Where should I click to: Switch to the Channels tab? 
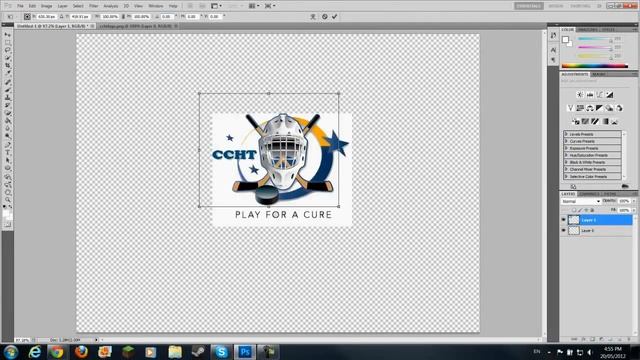pyautogui.click(x=588, y=194)
